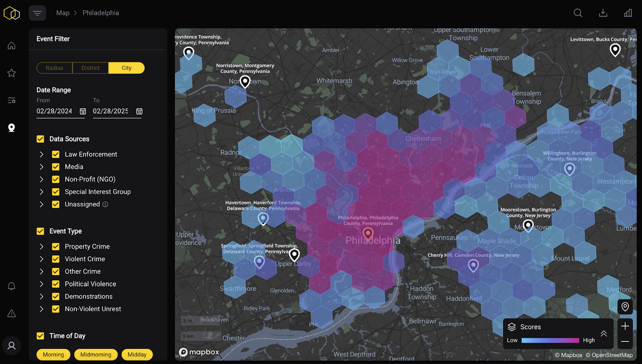Click the Cherry Hill, Camden County marker

click(473, 266)
